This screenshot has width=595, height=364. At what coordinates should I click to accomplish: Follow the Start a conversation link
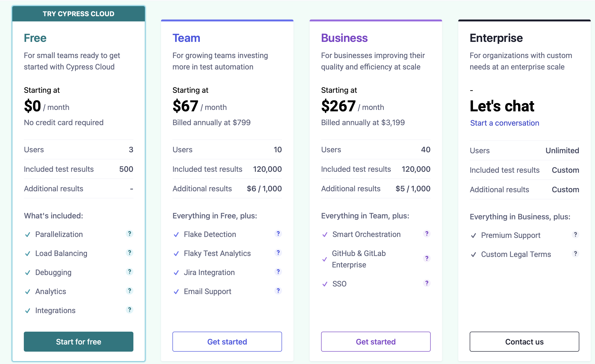[x=504, y=123]
